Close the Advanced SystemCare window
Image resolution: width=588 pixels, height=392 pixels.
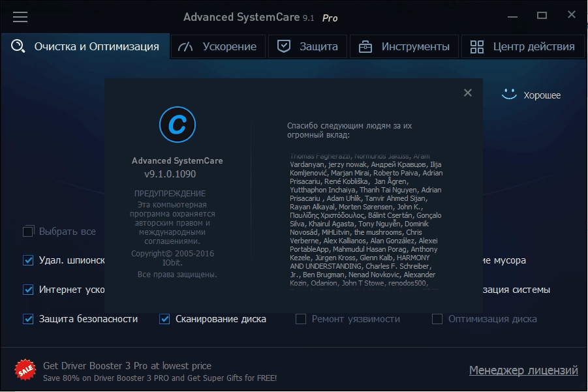[572, 14]
